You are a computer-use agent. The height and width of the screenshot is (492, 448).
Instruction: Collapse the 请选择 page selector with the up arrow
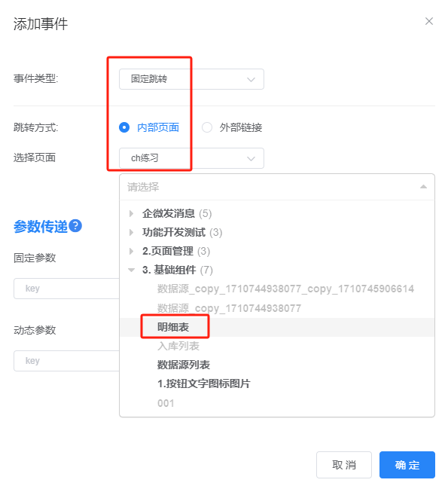[423, 187]
